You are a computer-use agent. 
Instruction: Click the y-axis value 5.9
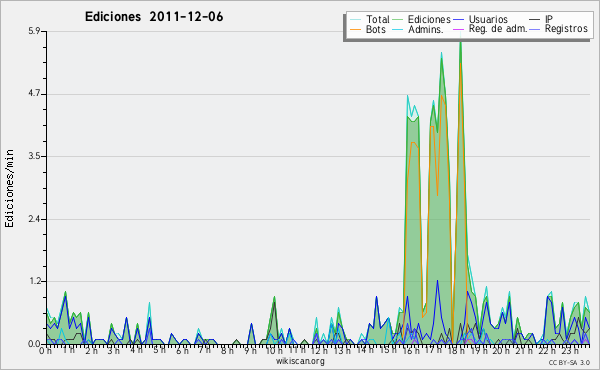[x=34, y=31]
